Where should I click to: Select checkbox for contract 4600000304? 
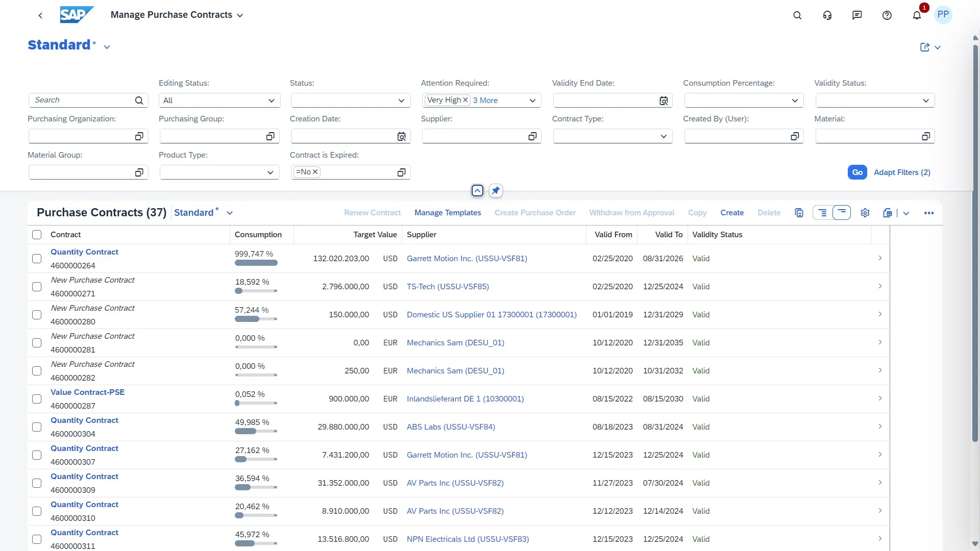37,427
